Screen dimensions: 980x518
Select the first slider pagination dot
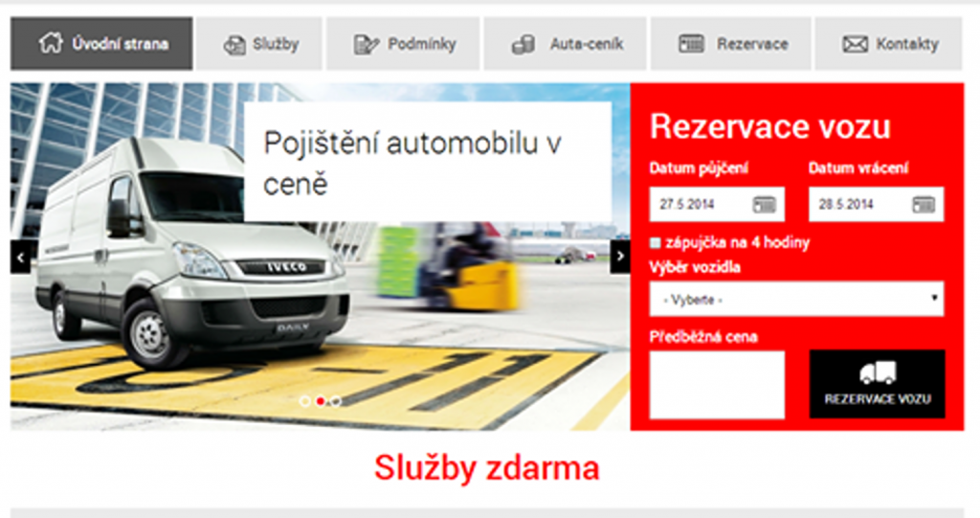305,401
